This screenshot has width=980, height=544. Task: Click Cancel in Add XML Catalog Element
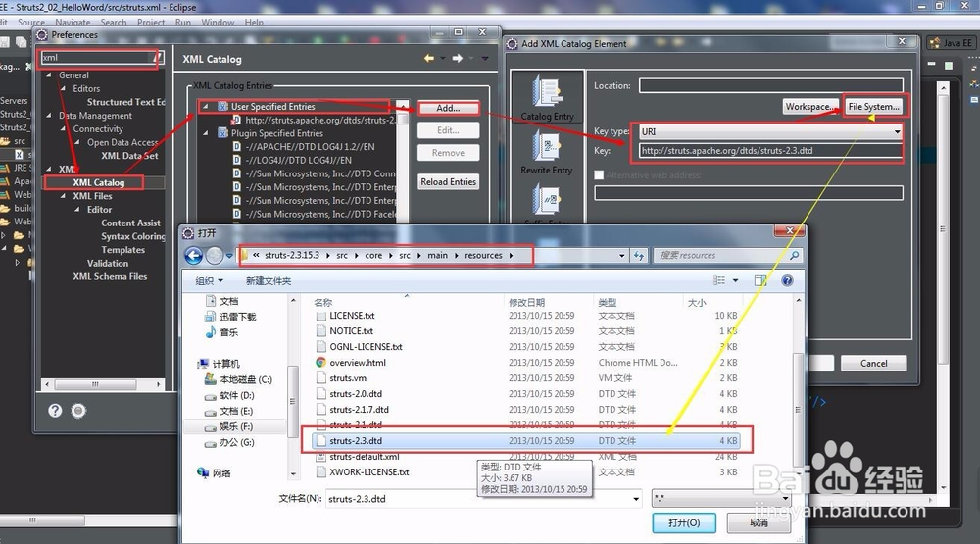[x=873, y=364]
